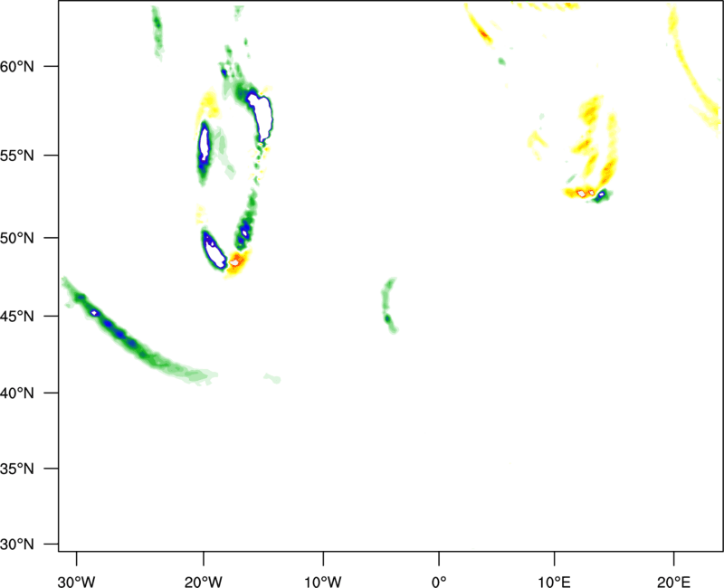Click the 45°N latitude label
The width and height of the screenshot is (724, 588).
point(17,317)
